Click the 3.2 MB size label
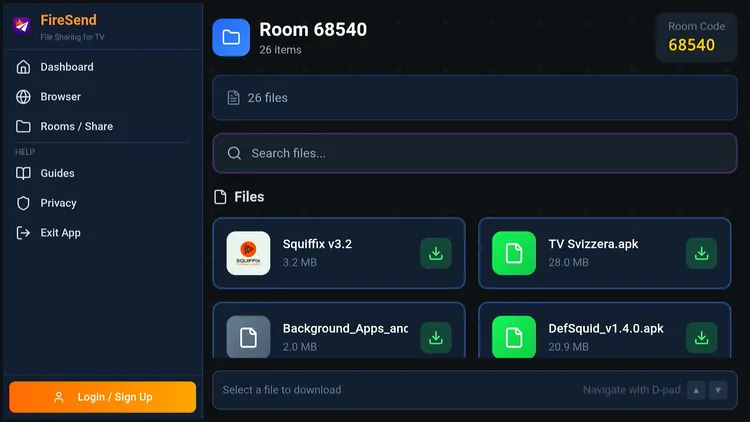Screen dimensions: 750x422 tap(299, 262)
